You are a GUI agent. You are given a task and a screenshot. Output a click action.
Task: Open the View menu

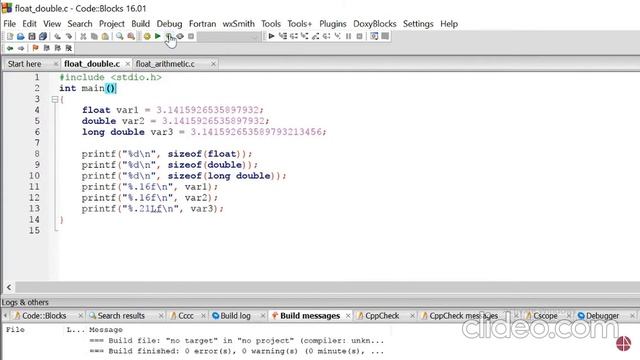coord(52,24)
